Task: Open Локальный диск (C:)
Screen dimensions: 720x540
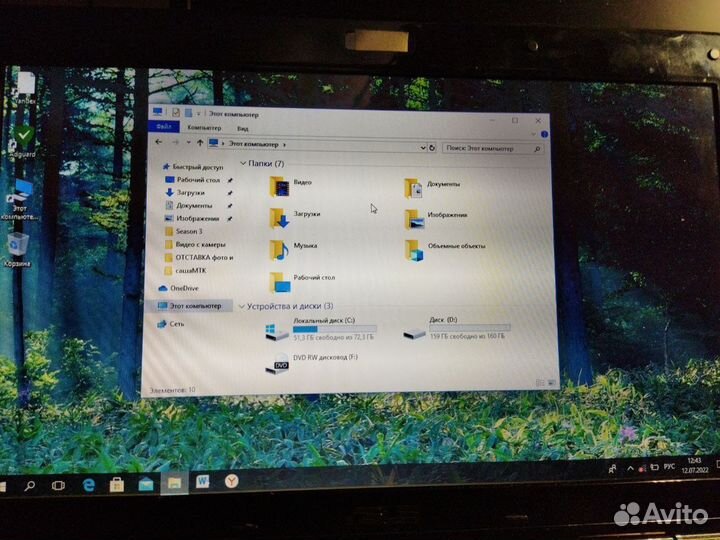Action: click(x=321, y=330)
